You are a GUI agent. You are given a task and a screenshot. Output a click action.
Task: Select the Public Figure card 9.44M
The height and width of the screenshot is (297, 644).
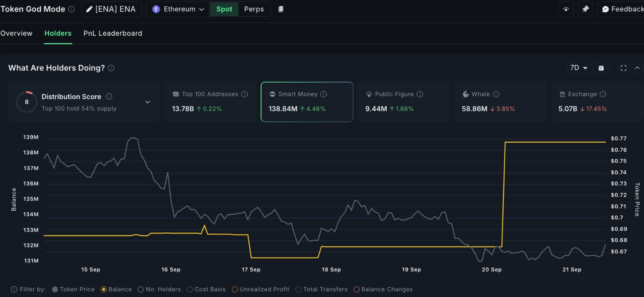[x=403, y=102]
